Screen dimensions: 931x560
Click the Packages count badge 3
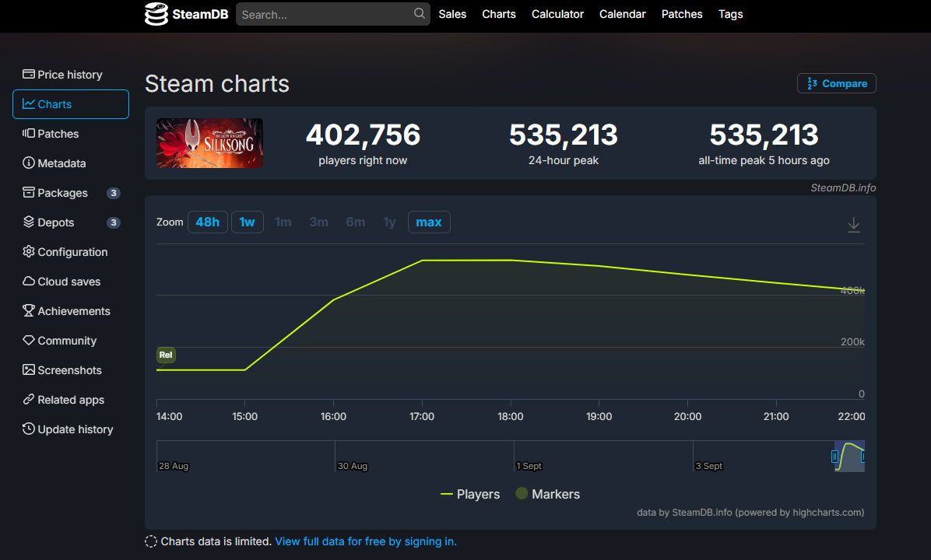[114, 193]
